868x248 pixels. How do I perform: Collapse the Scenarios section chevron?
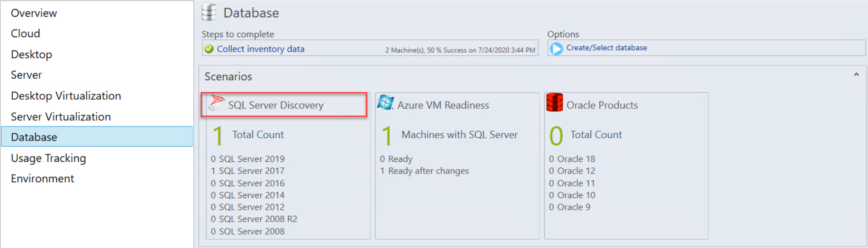point(856,74)
